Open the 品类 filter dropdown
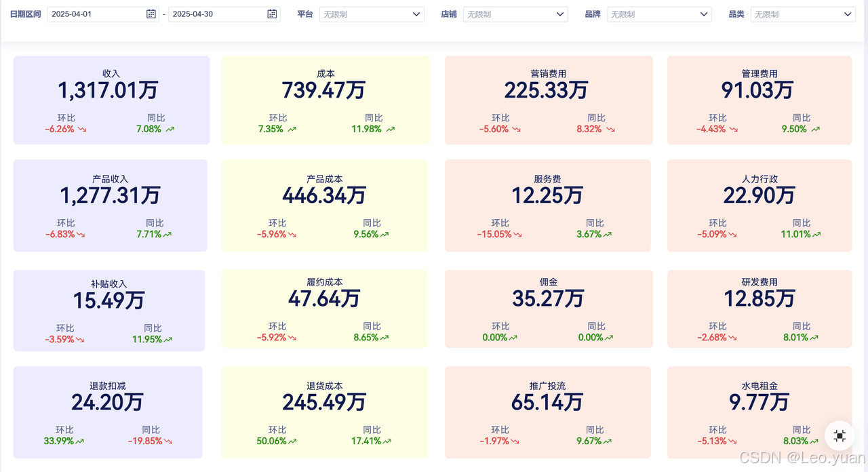This screenshot has width=868, height=472. (803, 14)
